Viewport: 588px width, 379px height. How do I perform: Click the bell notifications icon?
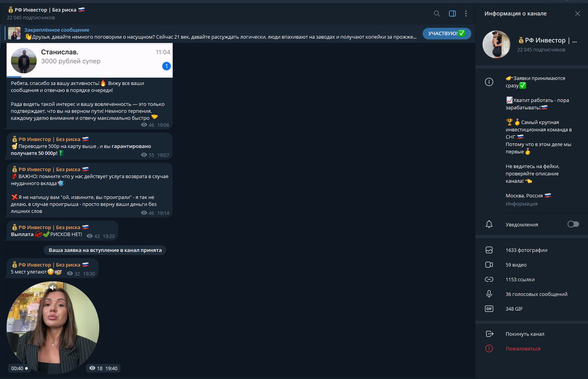[489, 224]
